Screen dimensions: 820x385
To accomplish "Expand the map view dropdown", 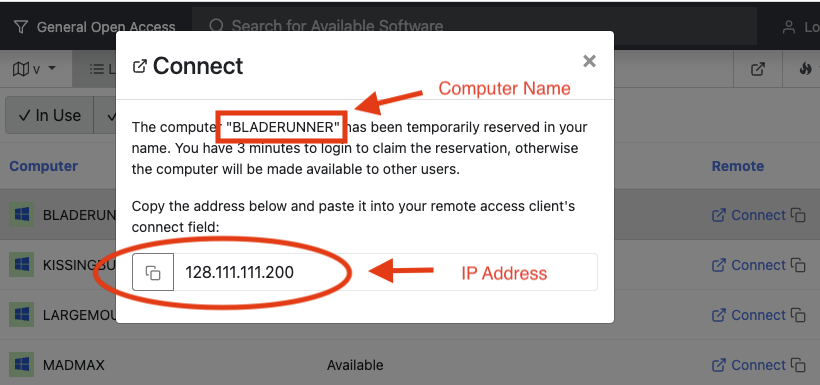I will 35,69.
